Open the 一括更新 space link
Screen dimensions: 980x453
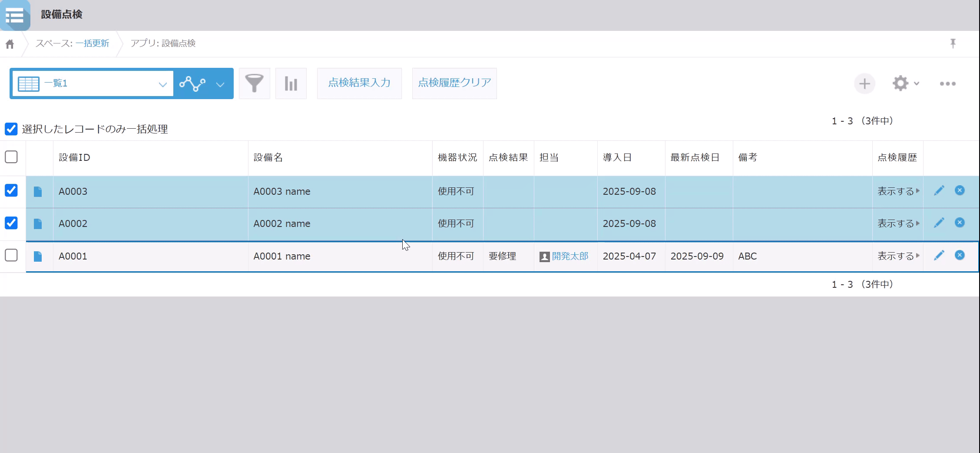(x=92, y=43)
